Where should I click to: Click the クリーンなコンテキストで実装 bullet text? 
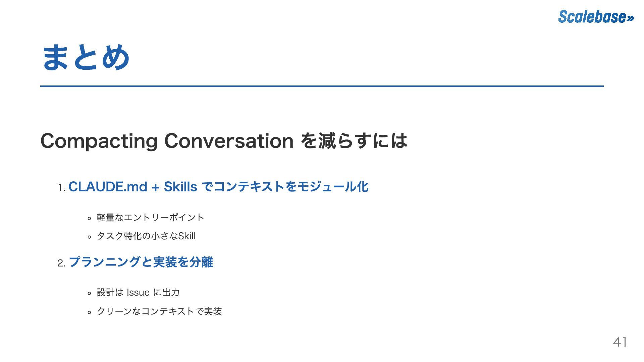pos(159,311)
